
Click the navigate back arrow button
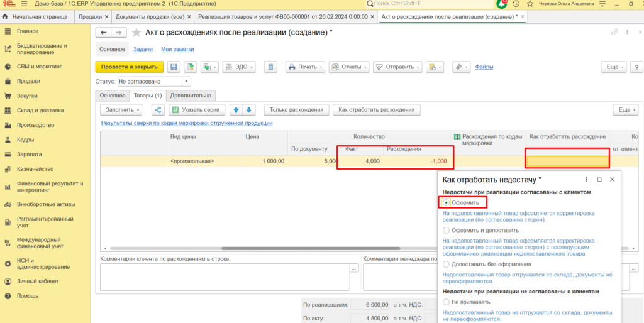pyautogui.click(x=104, y=33)
